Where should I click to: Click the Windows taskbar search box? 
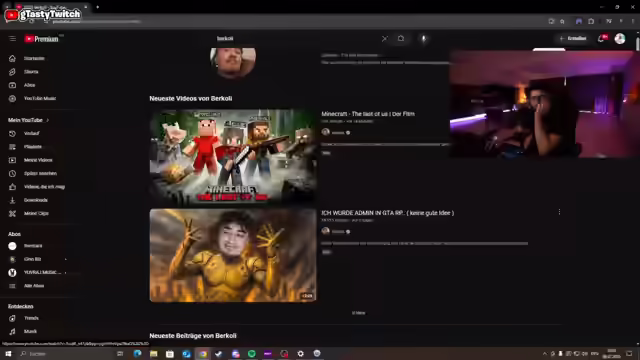(x=65, y=353)
